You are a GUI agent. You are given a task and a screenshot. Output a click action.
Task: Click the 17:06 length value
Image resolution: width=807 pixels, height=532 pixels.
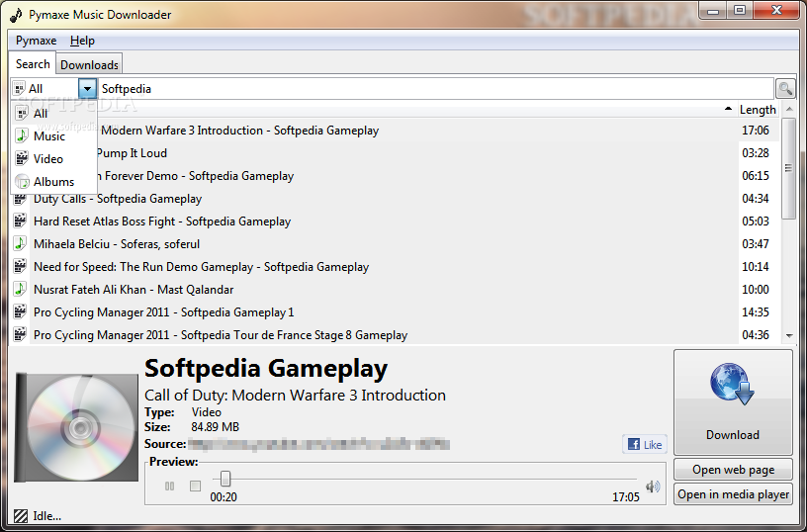[x=755, y=131]
